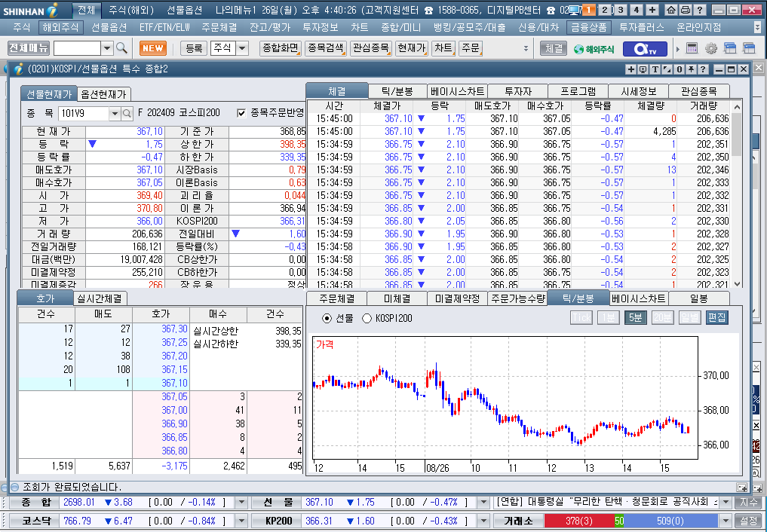Click the 종합화면 toolbar button
767x532 pixels.
tap(281, 48)
